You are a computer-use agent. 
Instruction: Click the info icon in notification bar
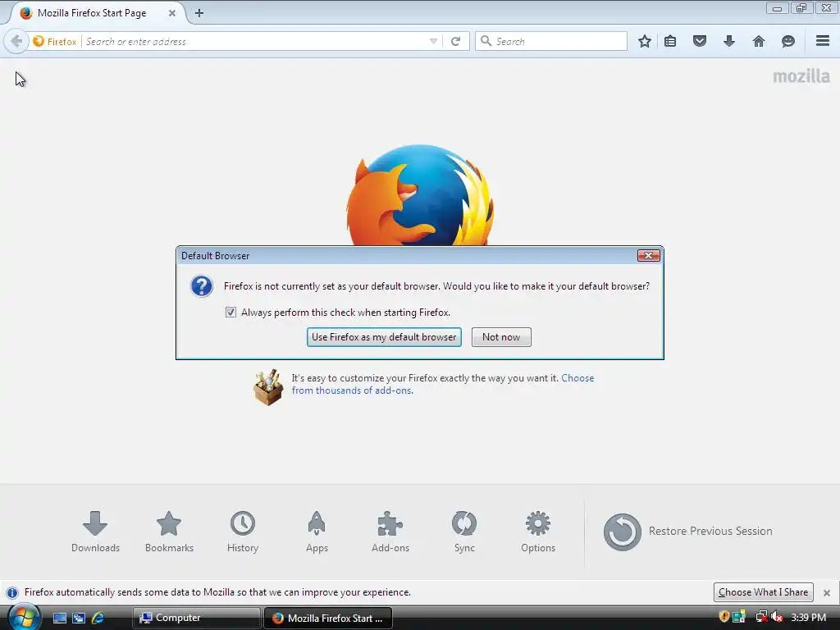[x=12, y=592]
